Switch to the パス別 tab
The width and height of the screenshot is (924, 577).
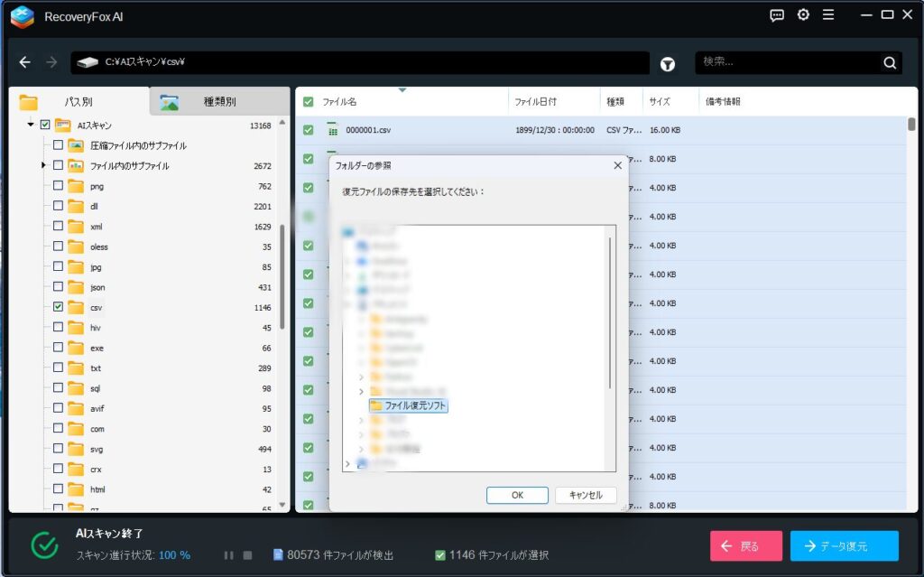[79, 102]
